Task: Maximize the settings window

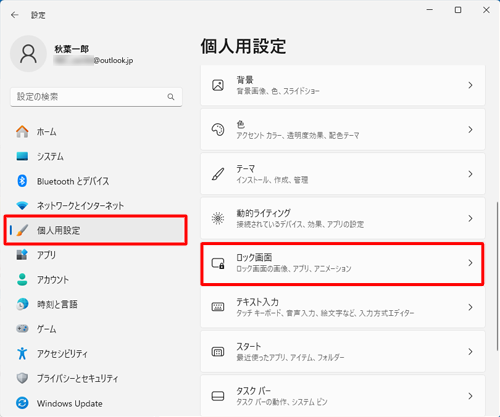Action: 458,10
